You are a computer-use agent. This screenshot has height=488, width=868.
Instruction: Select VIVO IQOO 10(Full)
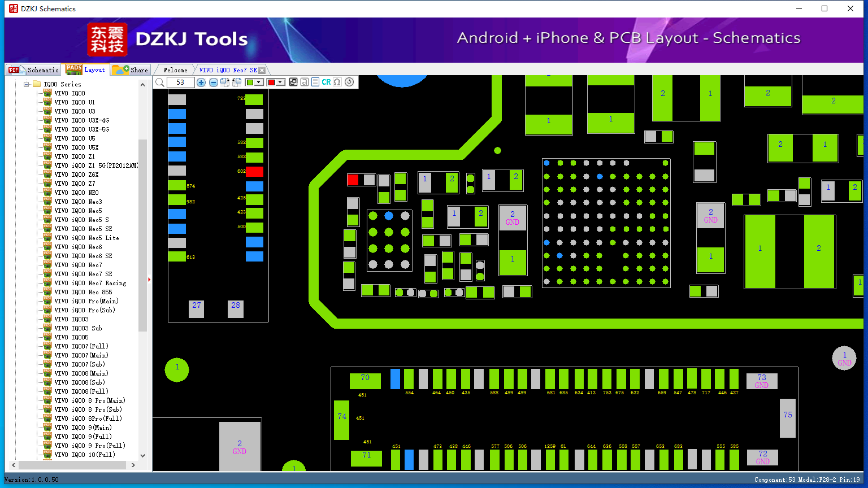pos(85,455)
